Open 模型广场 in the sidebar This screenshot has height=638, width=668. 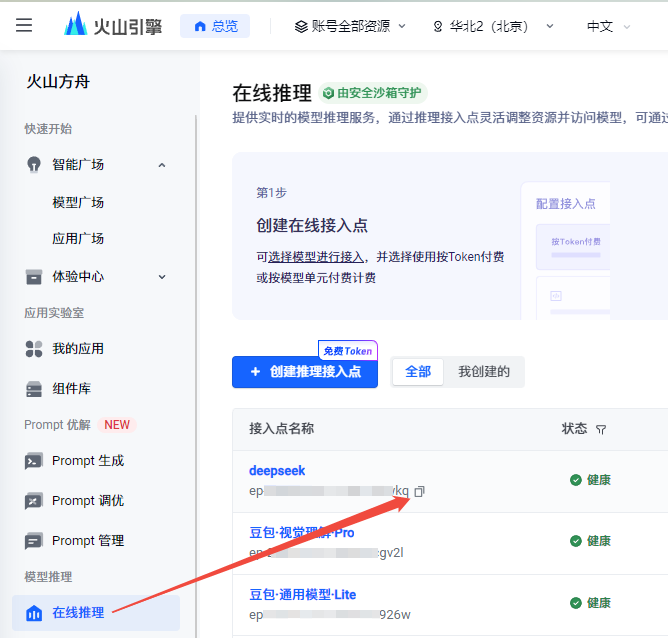(78, 202)
